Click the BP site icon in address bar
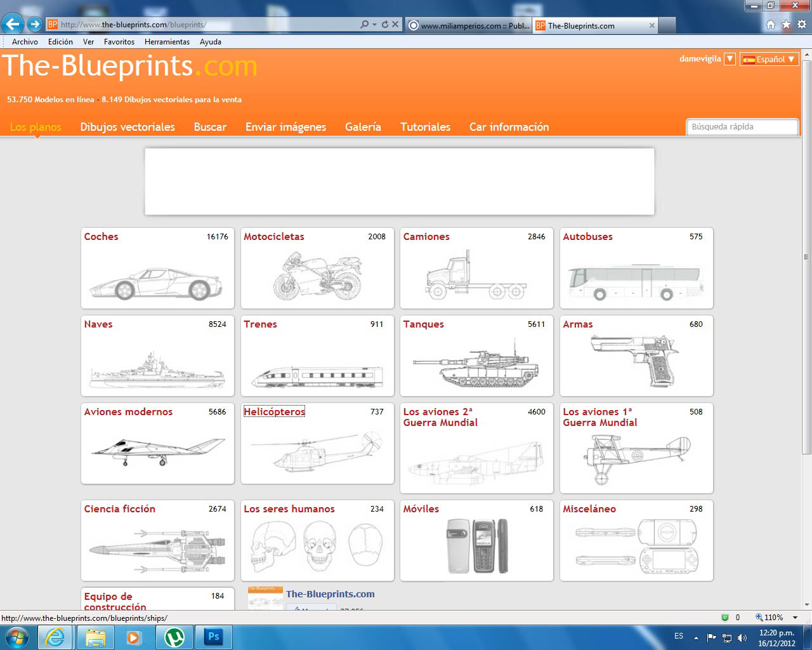This screenshot has width=812, height=650. 53,25
